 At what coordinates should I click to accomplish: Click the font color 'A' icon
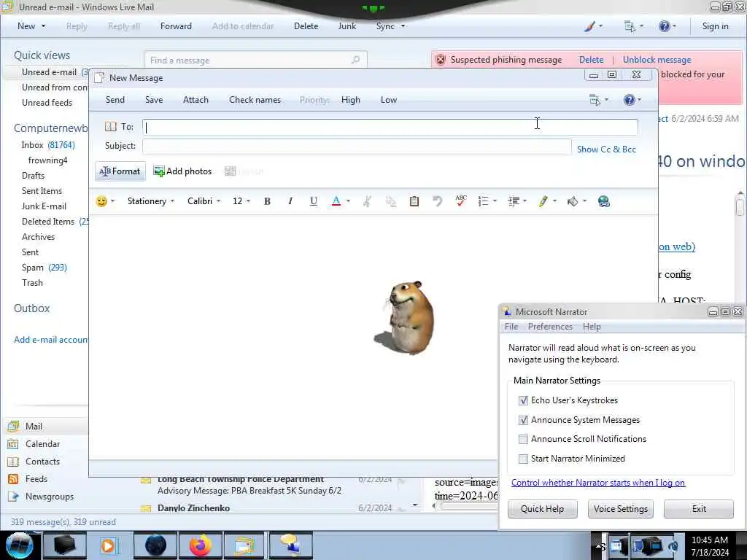pos(336,201)
